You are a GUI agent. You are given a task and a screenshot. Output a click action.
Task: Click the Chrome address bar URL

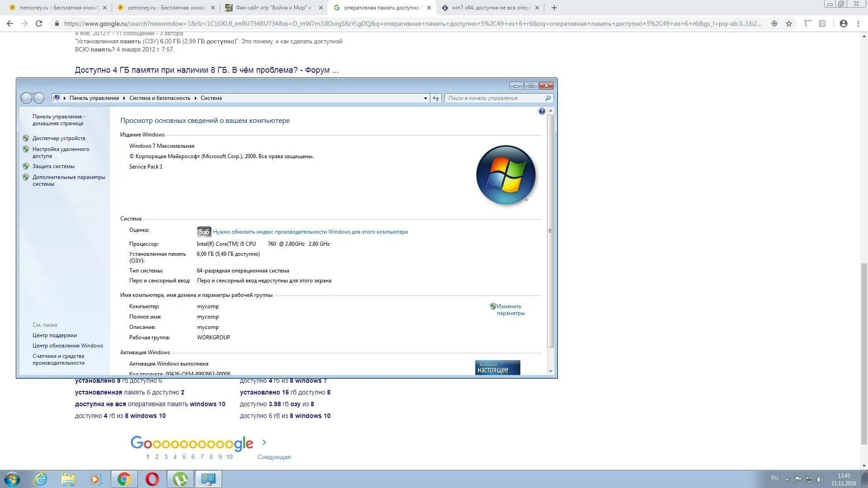click(412, 23)
